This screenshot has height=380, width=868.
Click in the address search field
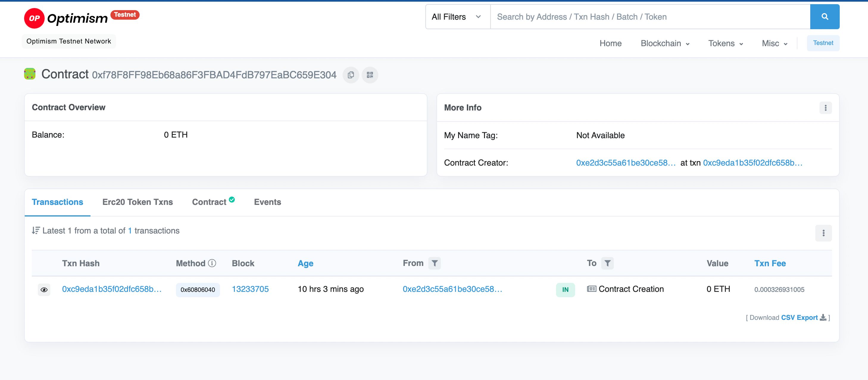point(650,16)
